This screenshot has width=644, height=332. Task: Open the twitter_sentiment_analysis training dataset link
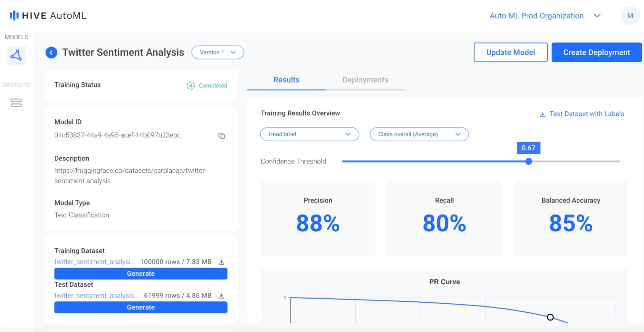[95, 262]
